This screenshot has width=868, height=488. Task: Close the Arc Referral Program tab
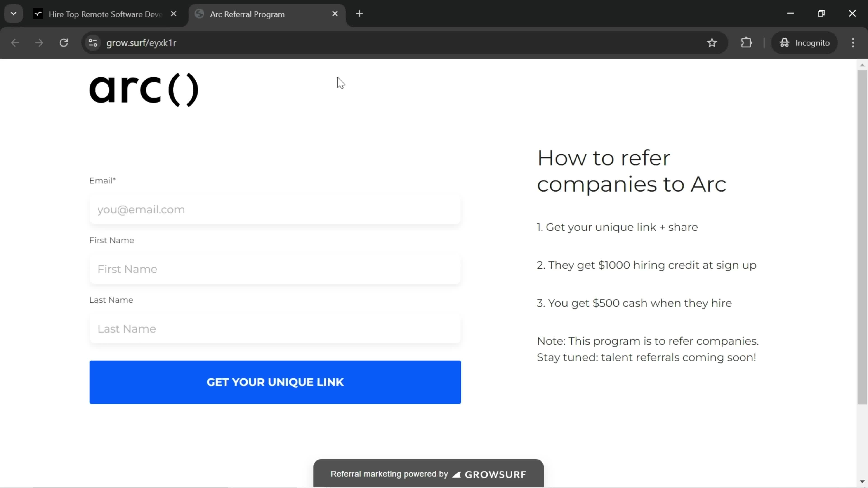335,14
